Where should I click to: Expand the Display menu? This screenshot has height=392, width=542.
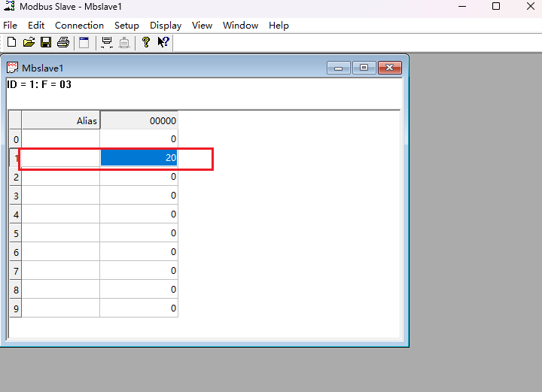tap(166, 26)
